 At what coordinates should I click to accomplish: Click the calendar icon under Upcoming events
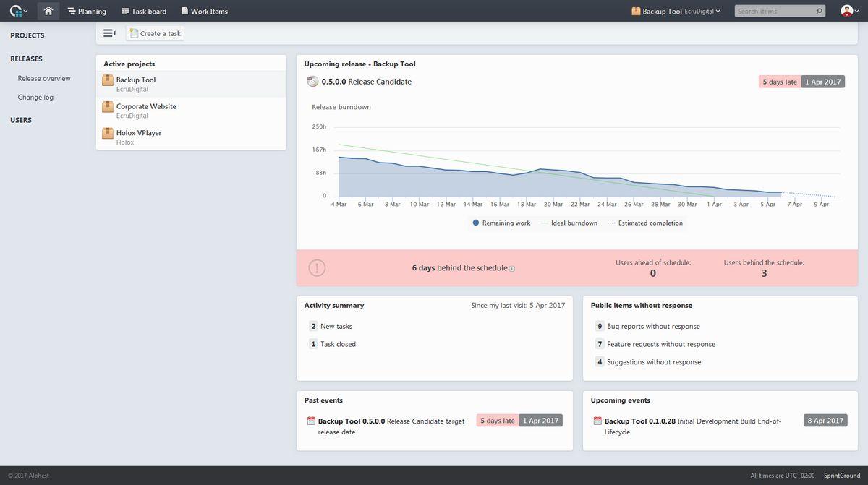pyautogui.click(x=597, y=421)
